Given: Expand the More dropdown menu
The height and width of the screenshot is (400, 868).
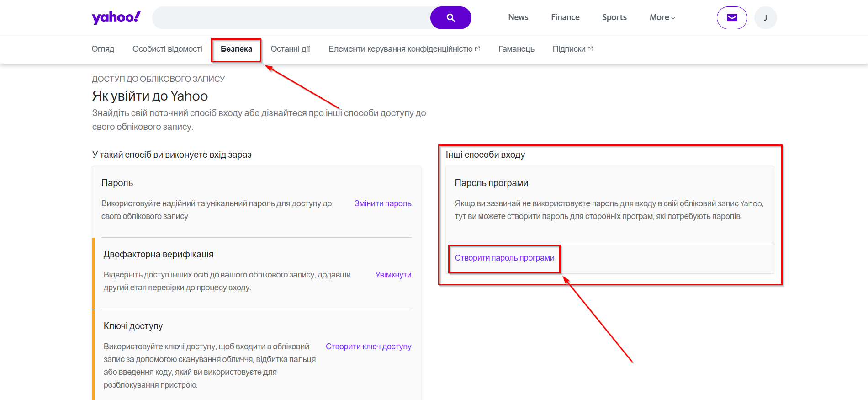Looking at the screenshot, I should tap(662, 17).
